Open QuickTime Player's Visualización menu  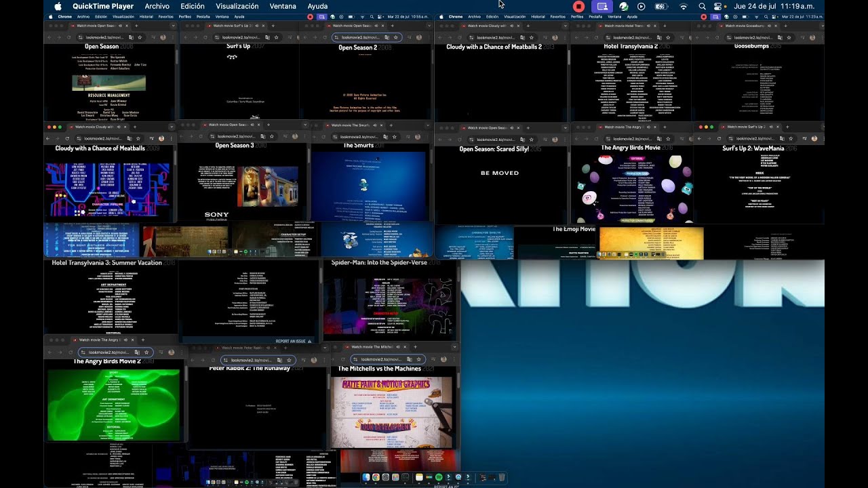237,6
